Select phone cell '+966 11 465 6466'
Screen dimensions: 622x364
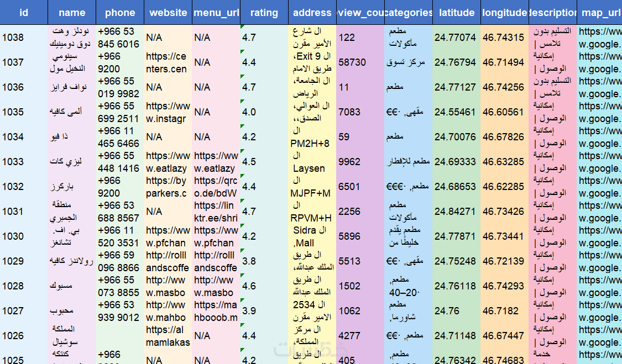120,137
